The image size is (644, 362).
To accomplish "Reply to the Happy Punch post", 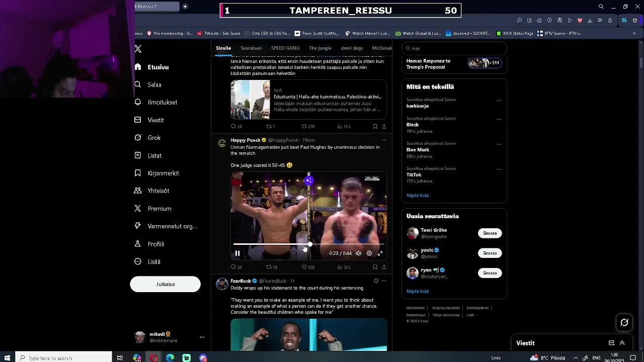I will pos(236,267).
